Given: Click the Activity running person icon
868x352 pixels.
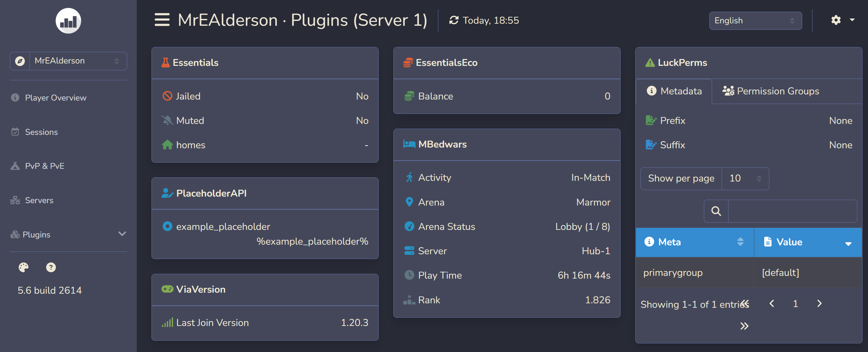Looking at the screenshot, I should (x=409, y=177).
